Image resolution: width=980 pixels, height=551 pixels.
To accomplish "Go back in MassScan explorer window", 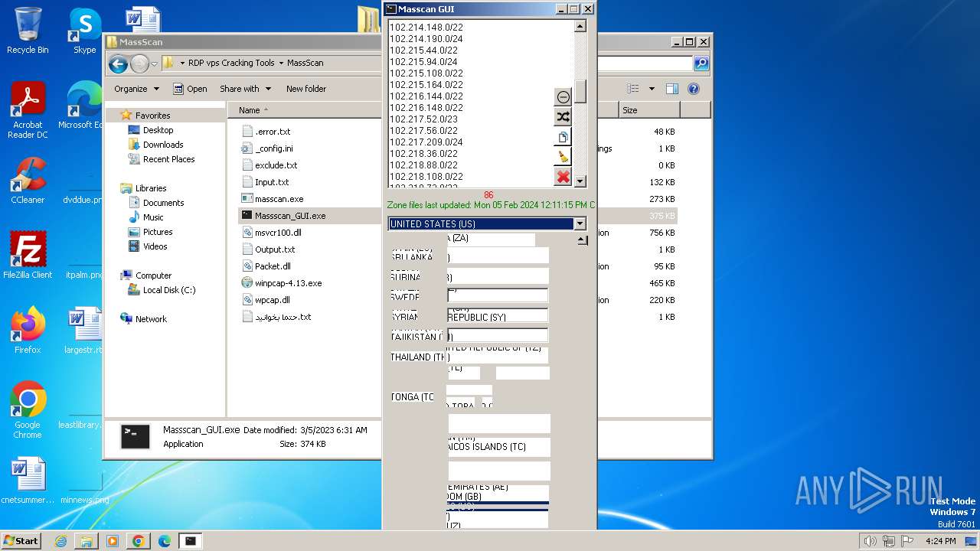I will tap(118, 64).
